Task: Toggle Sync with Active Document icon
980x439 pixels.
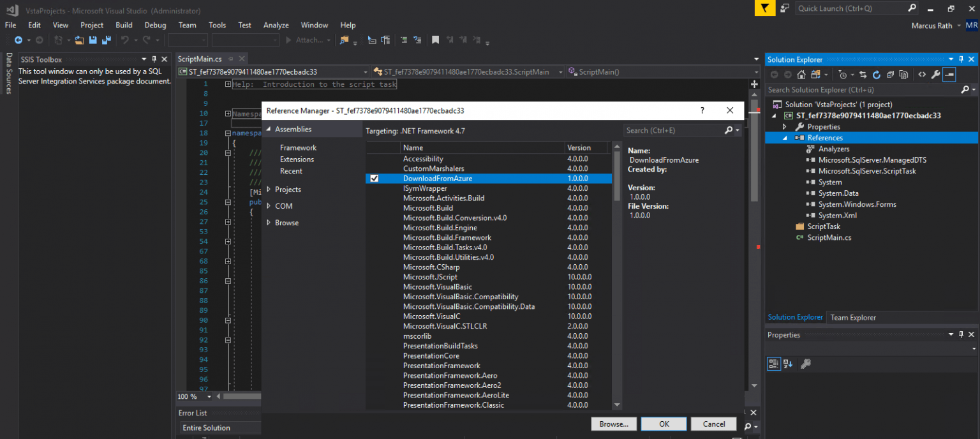Action: tap(863, 75)
